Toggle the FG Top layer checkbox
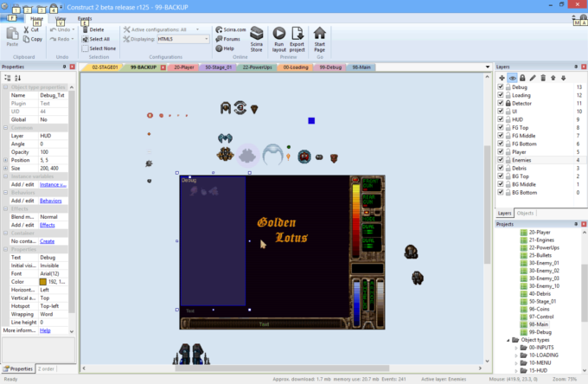The width and height of the screenshot is (588, 384). click(x=501, y=127)
